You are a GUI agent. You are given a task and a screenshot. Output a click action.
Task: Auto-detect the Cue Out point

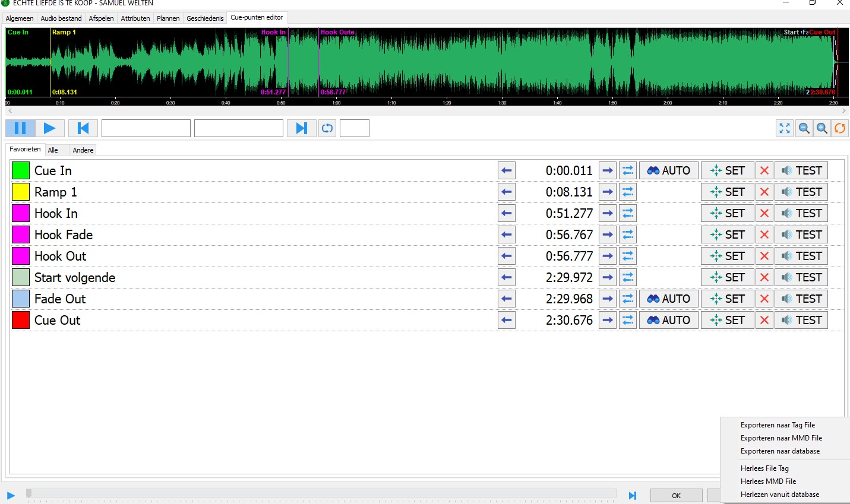coord(669,321)
